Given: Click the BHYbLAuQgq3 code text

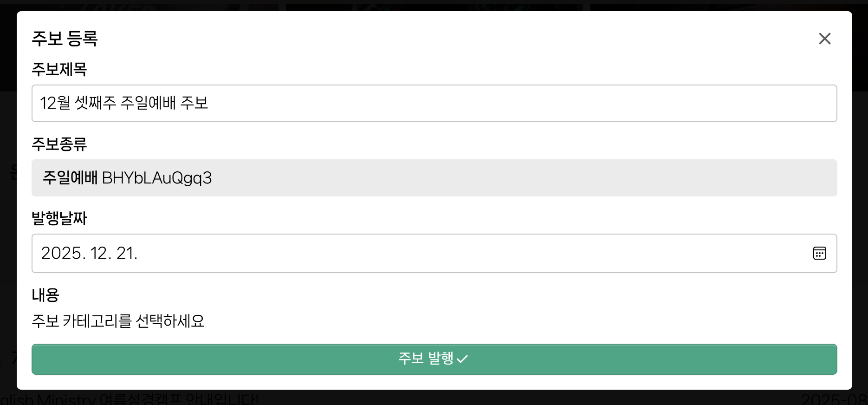Looking at the screenshot, I should [x=157, y=178].
